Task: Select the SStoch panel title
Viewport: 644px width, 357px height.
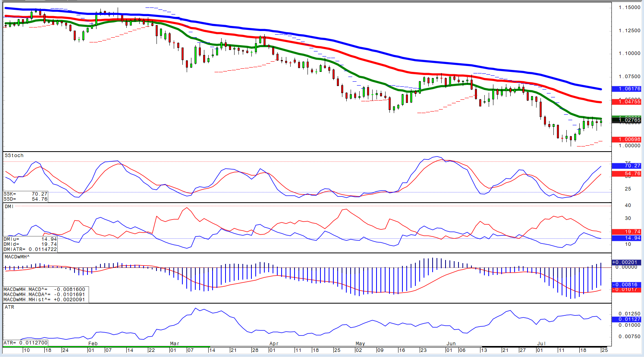Action: coord(14,156)
